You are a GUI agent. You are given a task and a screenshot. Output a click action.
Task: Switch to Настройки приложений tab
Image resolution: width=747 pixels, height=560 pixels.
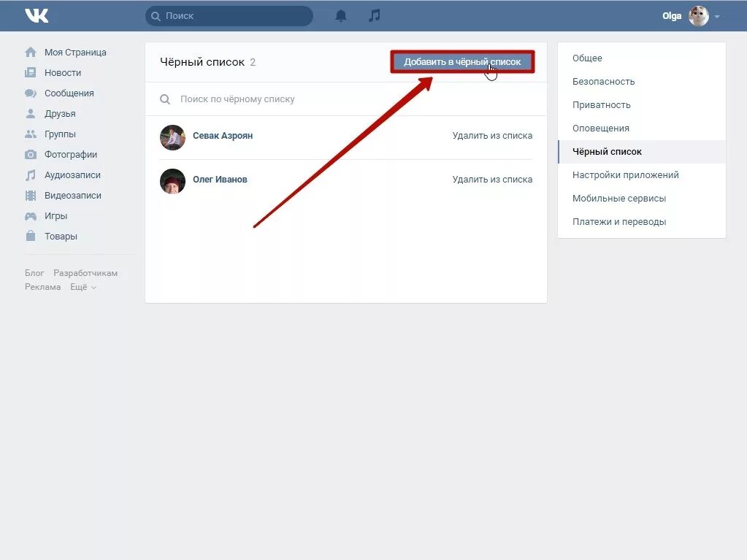(x=641, y=174)
